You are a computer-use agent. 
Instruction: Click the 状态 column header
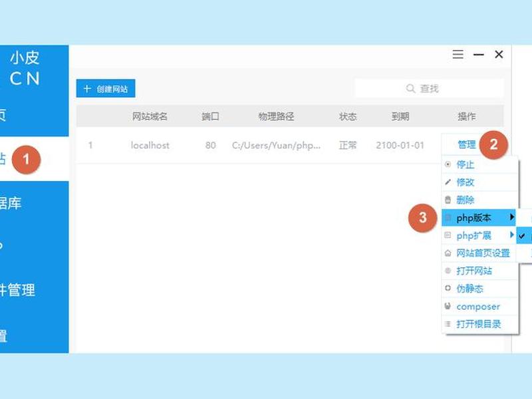pyautogui.click(x=348, y=116)
